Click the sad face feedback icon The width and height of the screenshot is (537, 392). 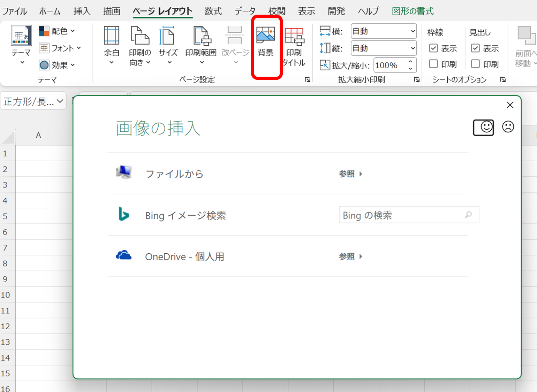click(508, 126)
